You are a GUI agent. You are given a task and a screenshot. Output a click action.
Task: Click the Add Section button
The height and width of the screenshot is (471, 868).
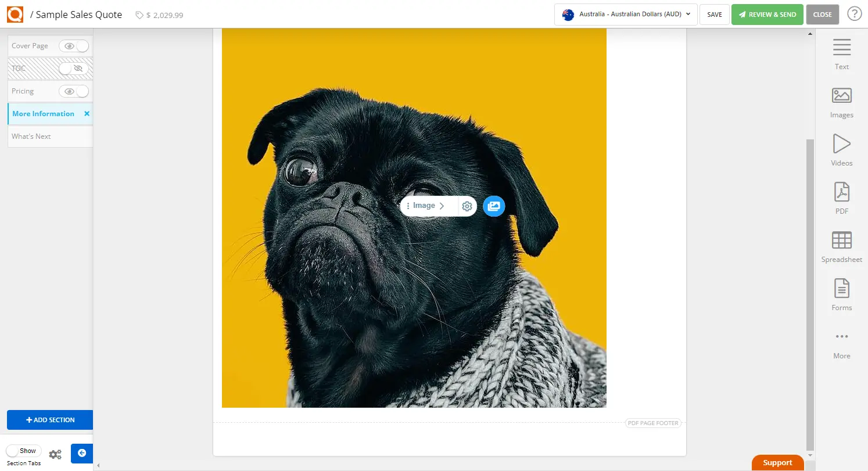[50, 420]
